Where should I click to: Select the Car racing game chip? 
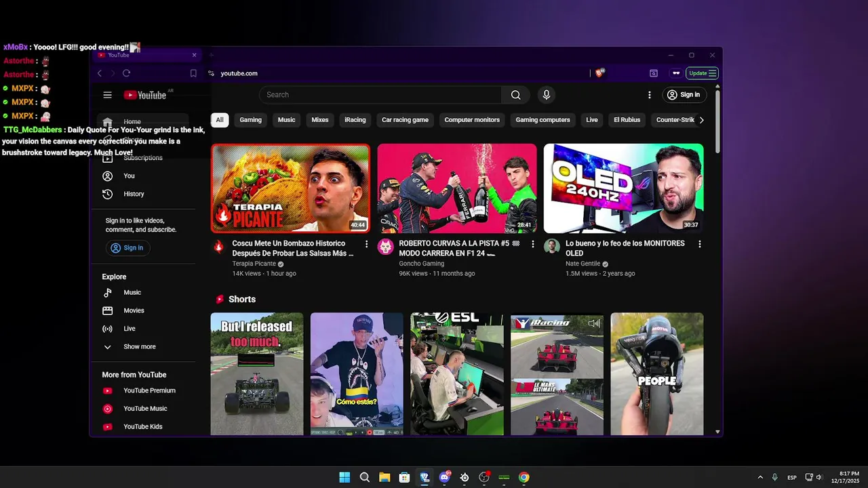click(x=405, y=120)
